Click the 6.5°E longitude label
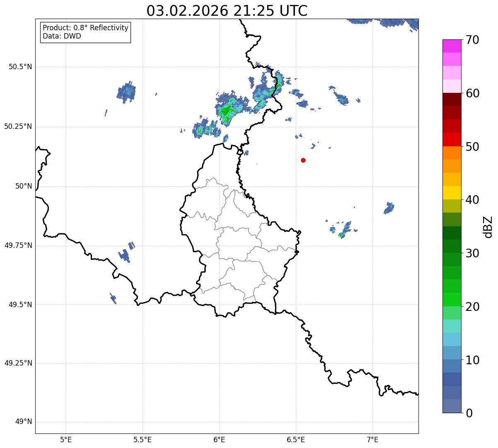This screenshot has width=498, height=448. pyautogui.click(x=296, y=439)
